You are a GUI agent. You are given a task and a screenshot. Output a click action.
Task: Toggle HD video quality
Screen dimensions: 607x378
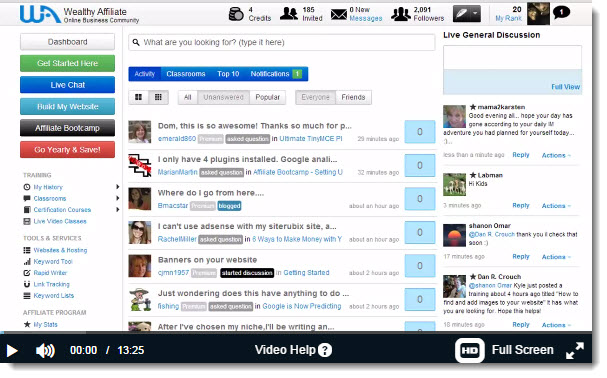point(470,351)
